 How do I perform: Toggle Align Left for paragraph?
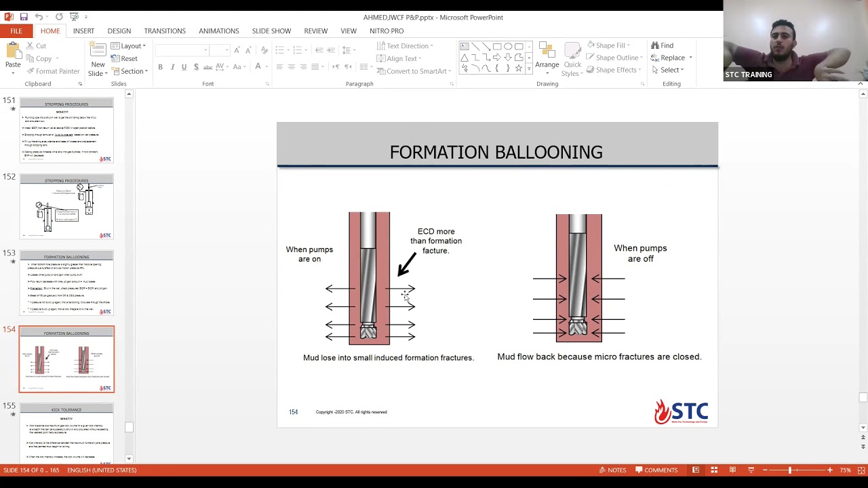tap(279, 67)
